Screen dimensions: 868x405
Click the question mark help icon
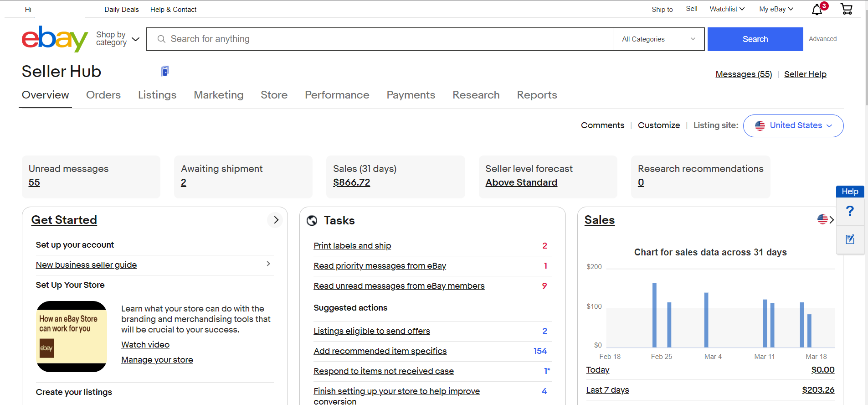(x=850, y=211)
